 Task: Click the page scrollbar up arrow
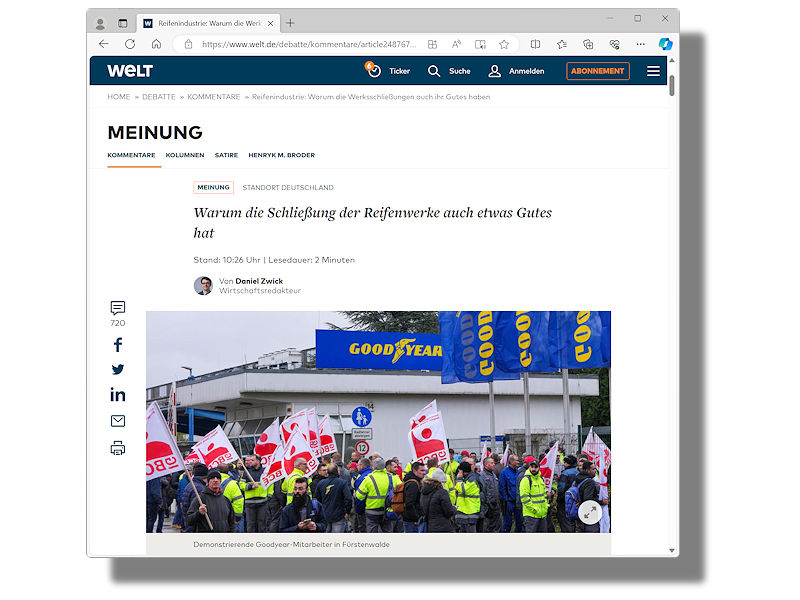point(671,60)
